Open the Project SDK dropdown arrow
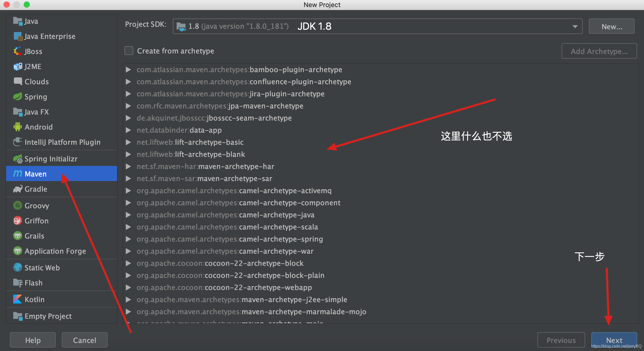The width and height of the screenshot is (644, 351). pos(575,26)
